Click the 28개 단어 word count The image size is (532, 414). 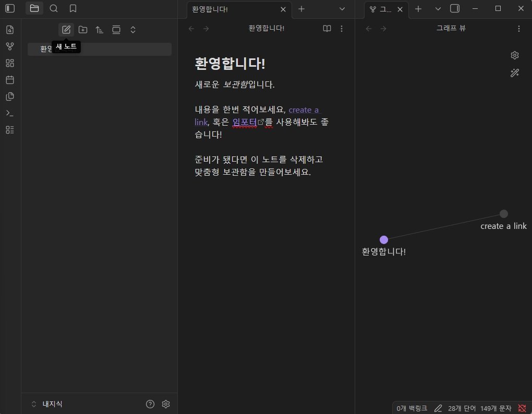(462, 409)
